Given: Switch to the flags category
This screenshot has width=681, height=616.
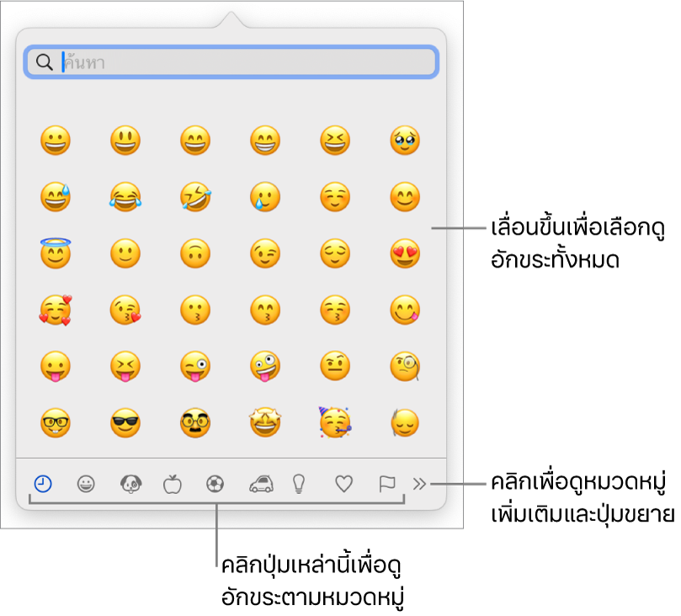Looking at the screenshot, I should 386,483.
